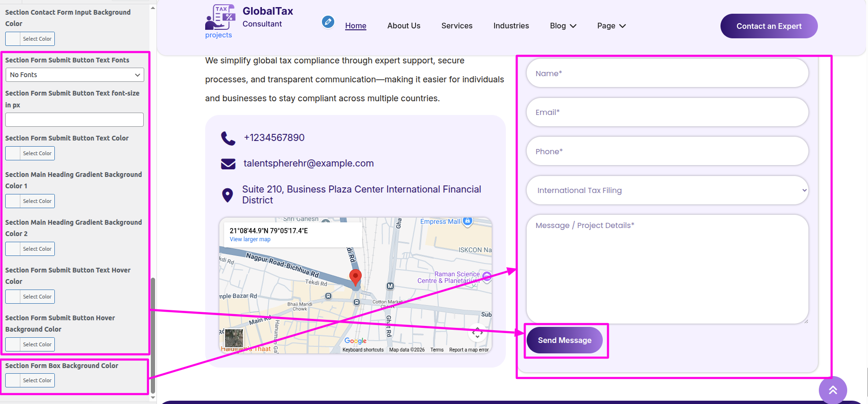Expand the Blog menu dropdown
Image resolution: width=868 pixels, height=404 pixels.
click(x=563, y=26)
